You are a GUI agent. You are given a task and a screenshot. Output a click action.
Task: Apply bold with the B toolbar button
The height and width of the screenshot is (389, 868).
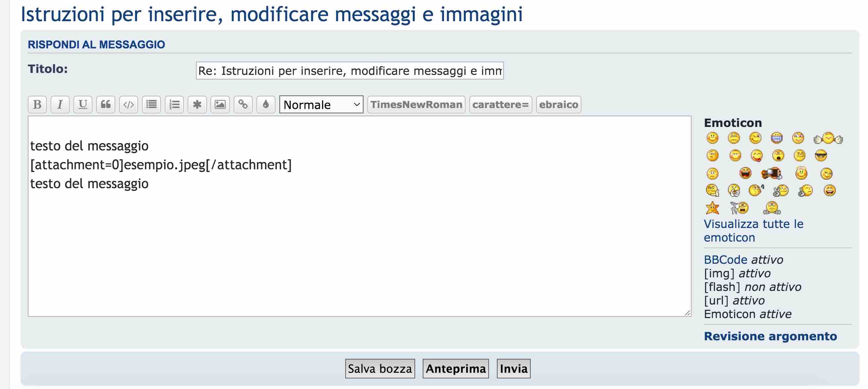[37, 105]
